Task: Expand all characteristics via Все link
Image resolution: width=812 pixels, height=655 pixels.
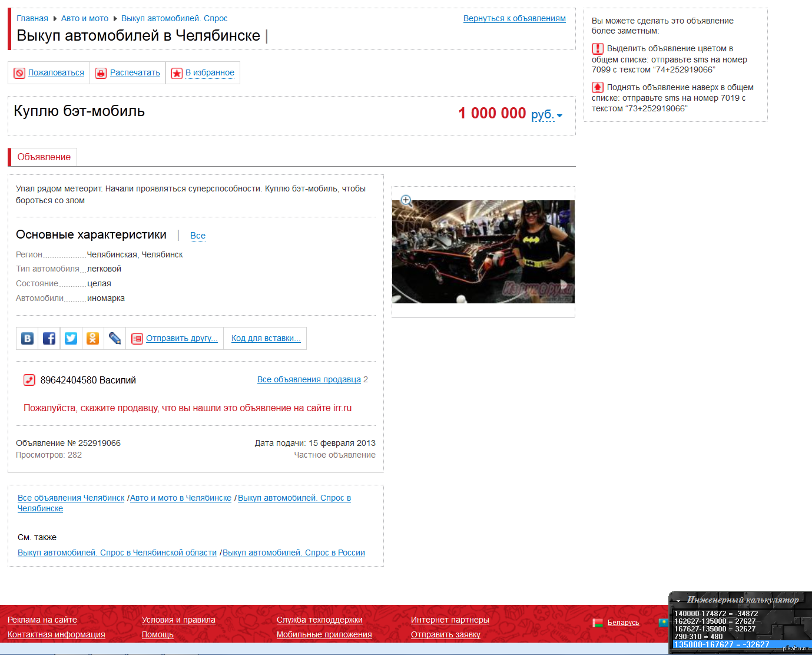Action: coord(198,236)
